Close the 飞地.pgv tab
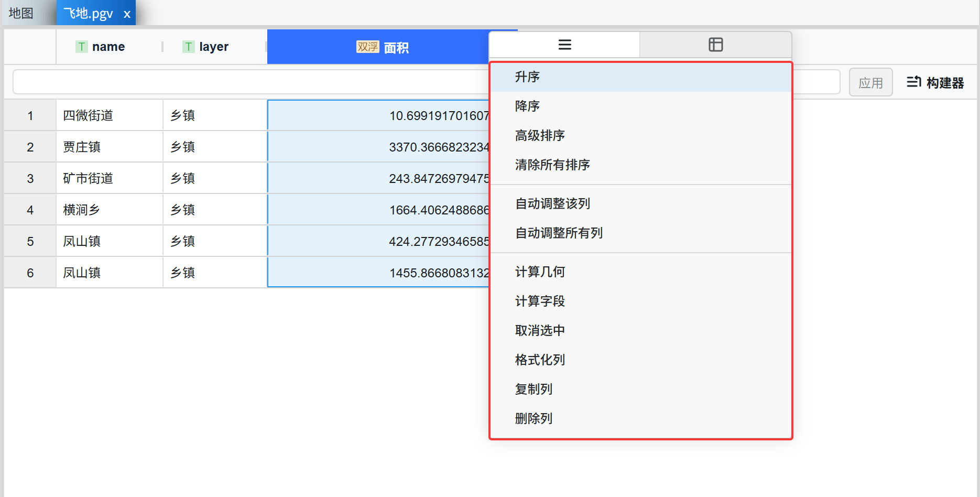The width and height of the screenshot is (980, 497). pos(127,14)
